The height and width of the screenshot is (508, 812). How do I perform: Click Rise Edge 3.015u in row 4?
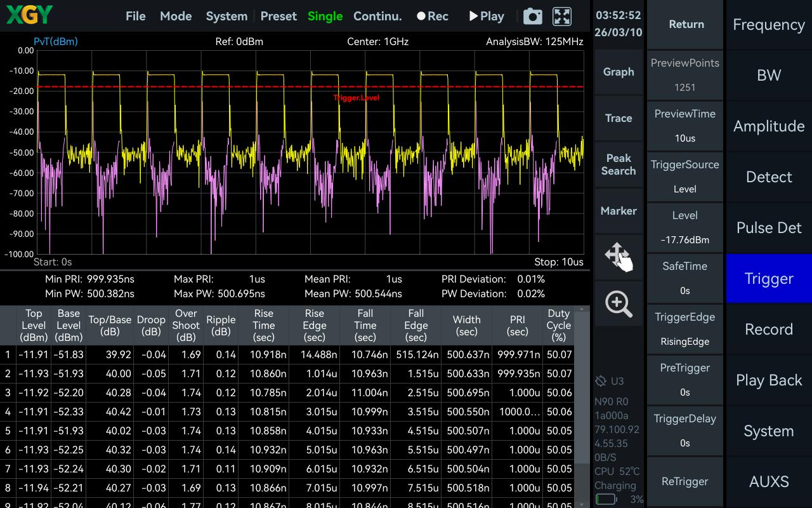[x=315, y=412]
